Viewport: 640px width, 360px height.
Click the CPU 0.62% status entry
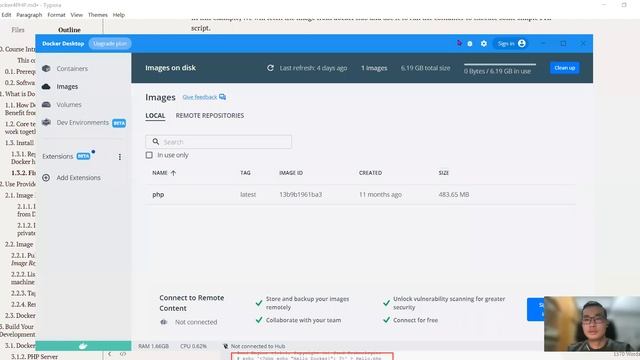(x=193, y=346)
